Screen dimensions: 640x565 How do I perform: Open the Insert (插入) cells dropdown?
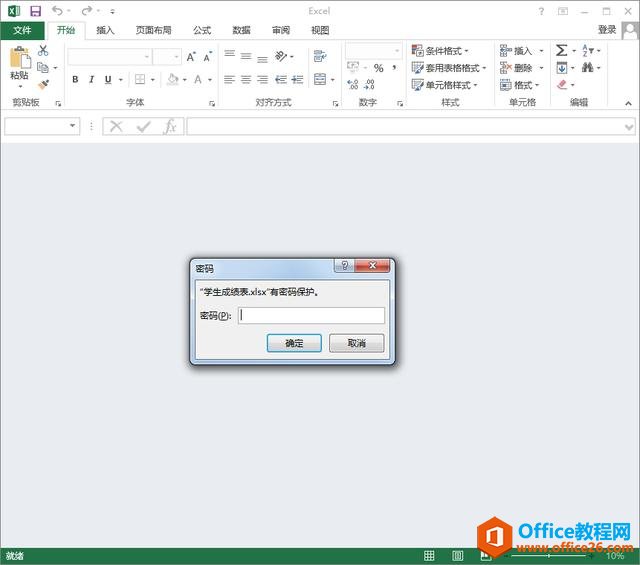[522, 51]
